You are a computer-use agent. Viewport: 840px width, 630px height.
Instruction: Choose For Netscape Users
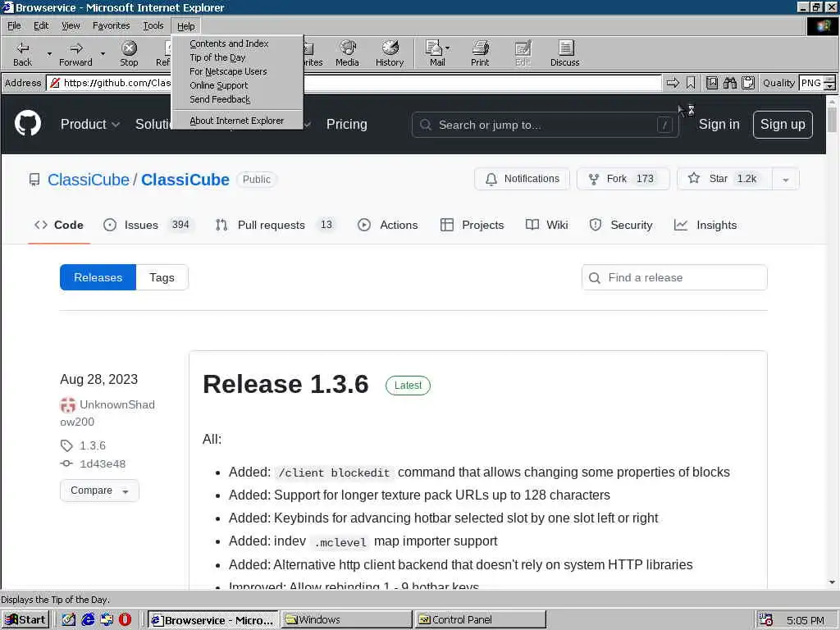(237, 71)
